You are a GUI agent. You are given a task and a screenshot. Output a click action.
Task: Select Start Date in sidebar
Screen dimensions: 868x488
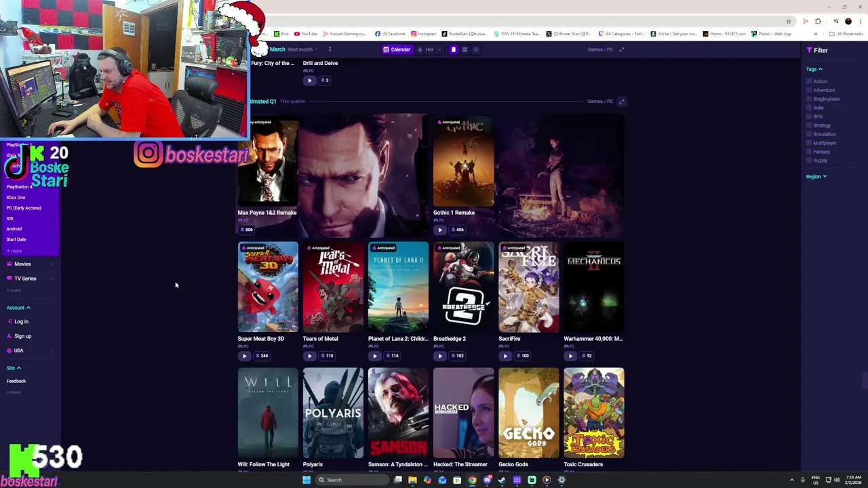click(16, 240)
